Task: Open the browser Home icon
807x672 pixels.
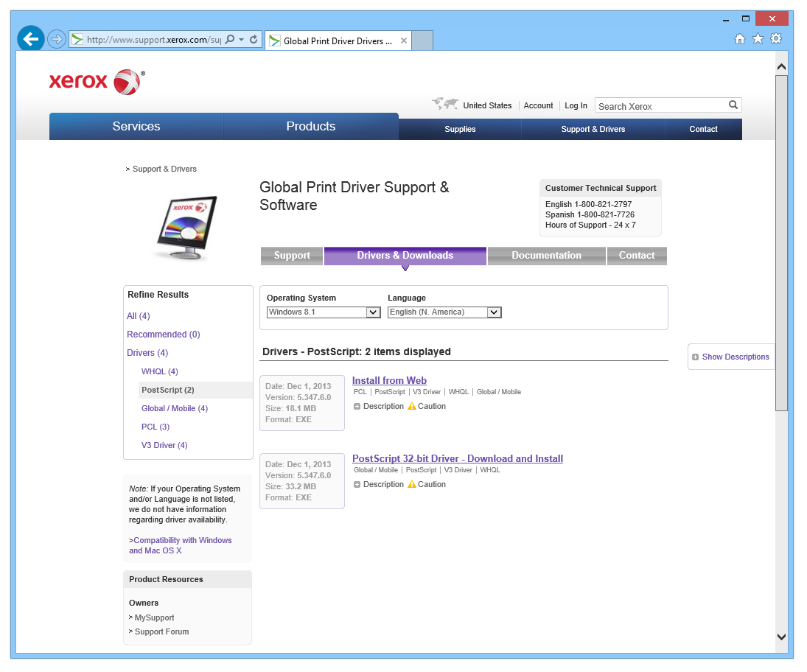Action: click(740, 39)
